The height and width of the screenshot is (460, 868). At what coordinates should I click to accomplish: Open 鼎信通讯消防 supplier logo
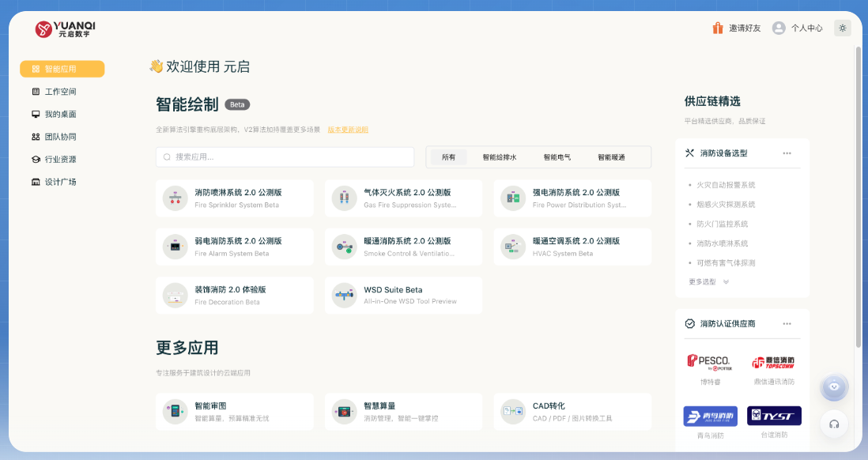click(774, 363)
